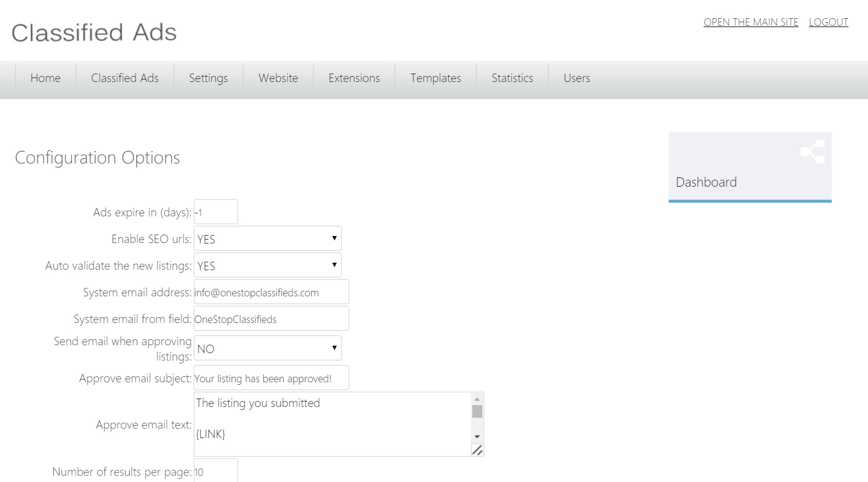Open the Statistics page
The width and height of the screenshot is (868, 482).
coord(512,78)
